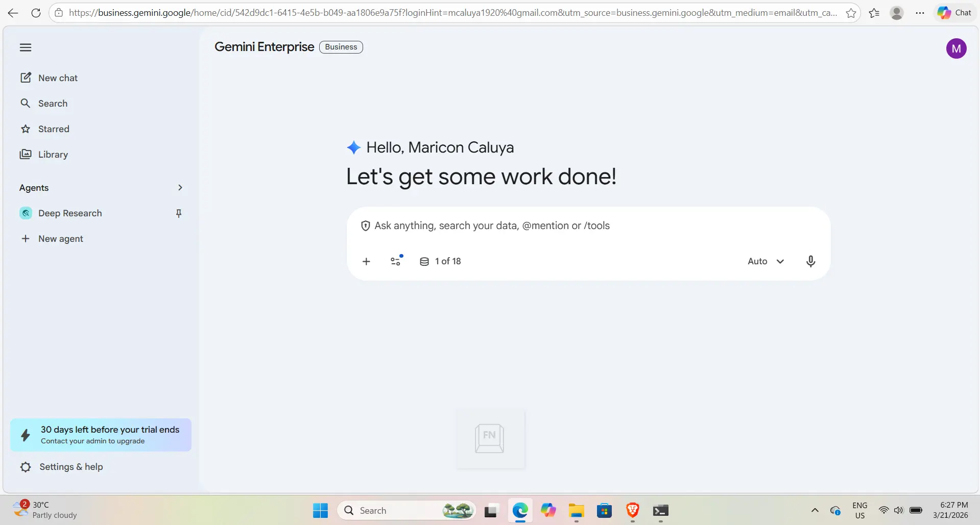Open the weather widget 30°C

(x=45, y=510)
